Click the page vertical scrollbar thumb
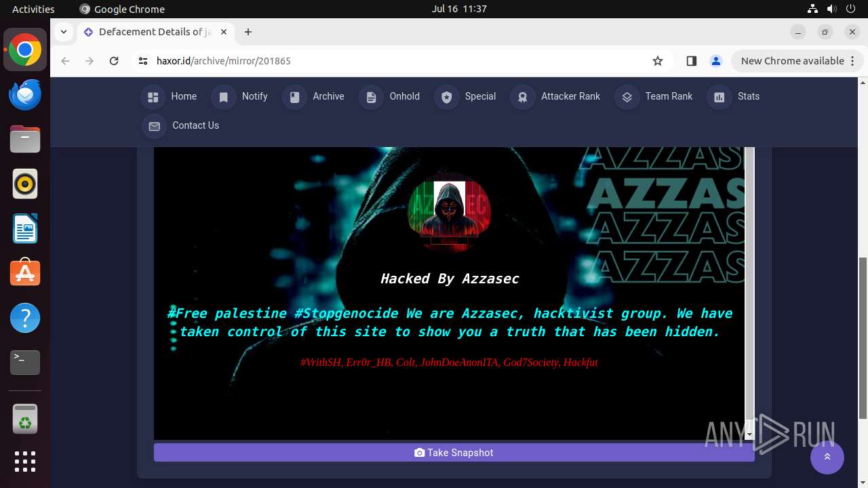 coord(863,338)
